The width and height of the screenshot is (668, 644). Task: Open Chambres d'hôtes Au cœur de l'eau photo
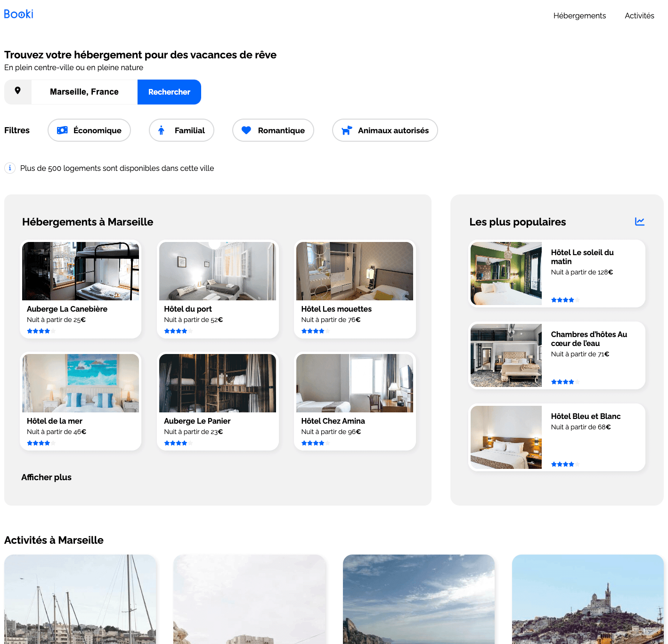pyautogui.click(x=506, y=355)
